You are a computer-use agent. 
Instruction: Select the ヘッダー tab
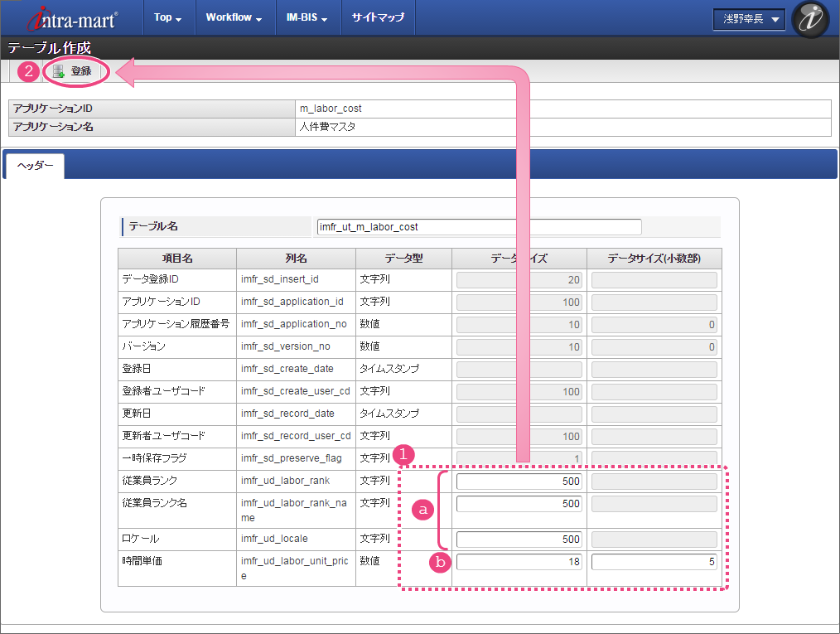[x=35, y=166]
